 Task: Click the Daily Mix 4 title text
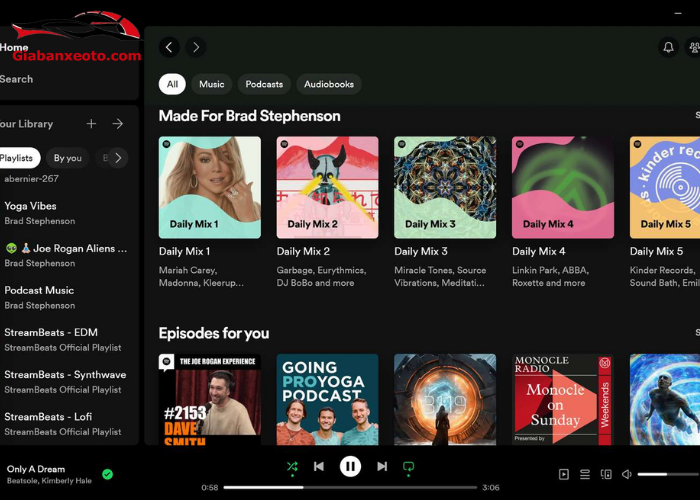click(x=539, y=251)
